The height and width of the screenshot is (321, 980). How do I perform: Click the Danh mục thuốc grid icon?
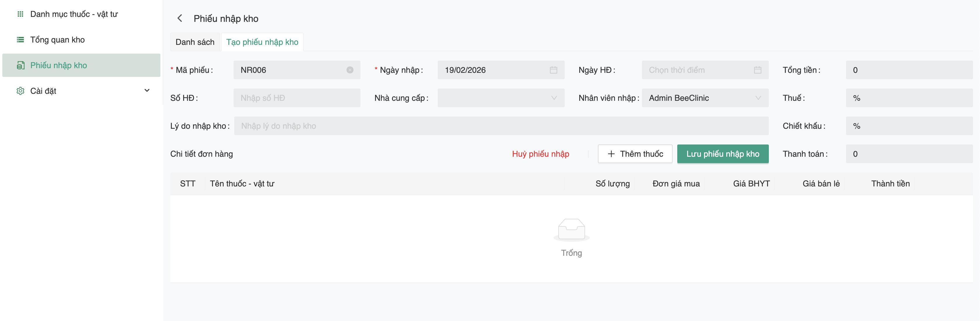pos(20,14)
